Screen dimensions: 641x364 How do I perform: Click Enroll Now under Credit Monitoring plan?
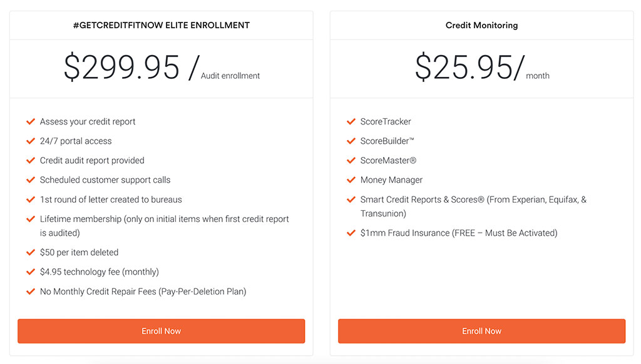tap(481, 331)
